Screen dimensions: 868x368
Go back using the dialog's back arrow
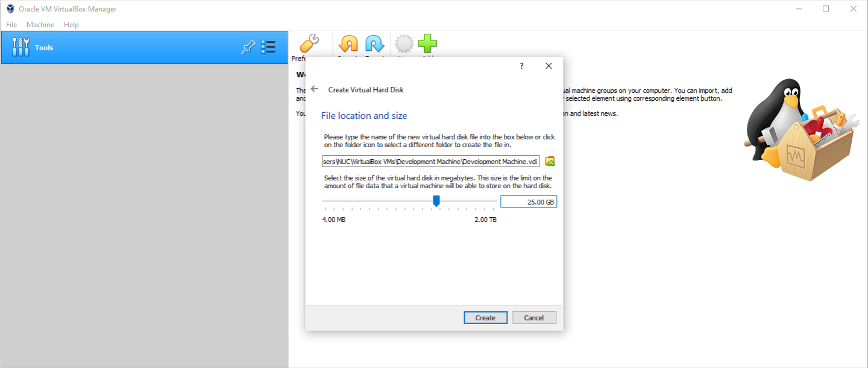pos(315,89)
